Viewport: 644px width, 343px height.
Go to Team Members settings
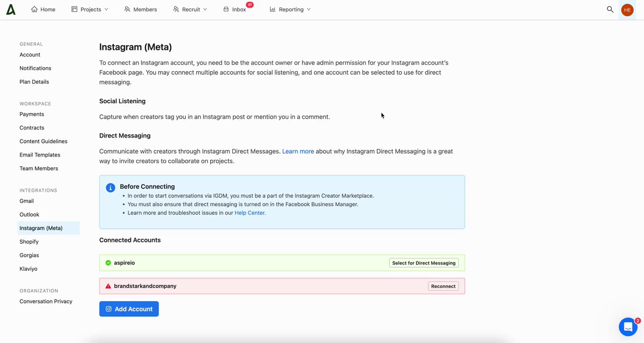(39, 169)
